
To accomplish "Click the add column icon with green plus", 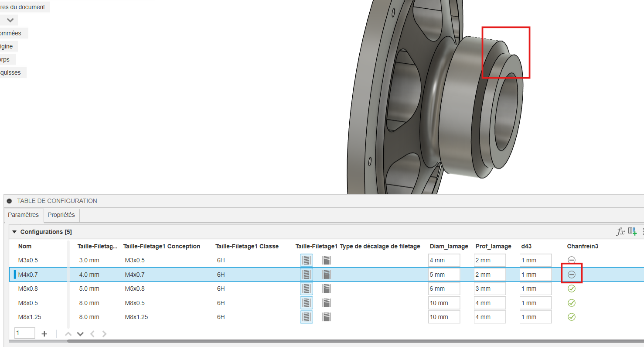I will [x=632, y=232].
